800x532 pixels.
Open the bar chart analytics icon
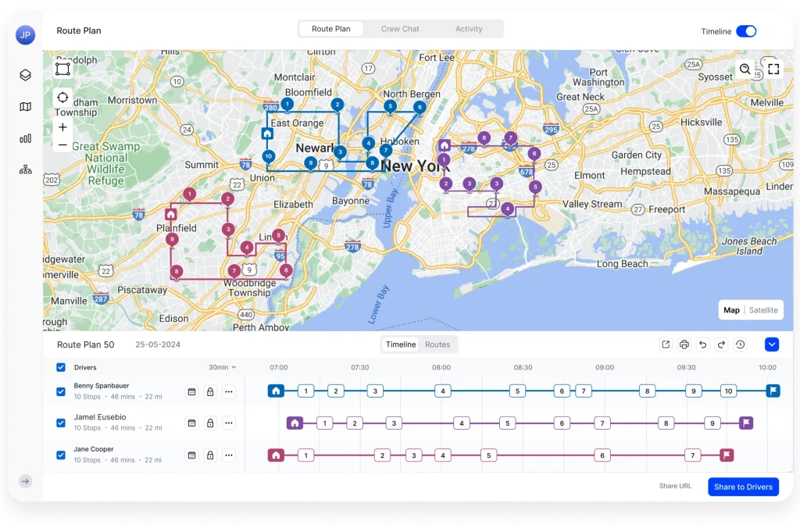point(26,138)
